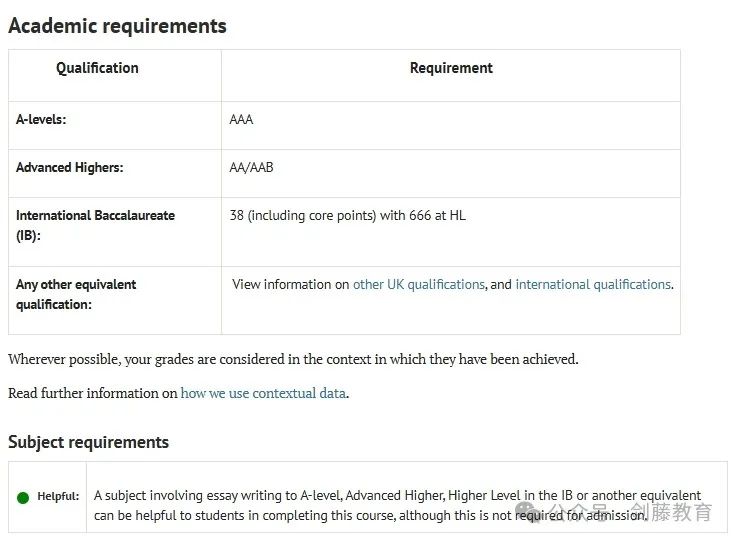Select the 'Subject requirements' heading

pos(88,442)
